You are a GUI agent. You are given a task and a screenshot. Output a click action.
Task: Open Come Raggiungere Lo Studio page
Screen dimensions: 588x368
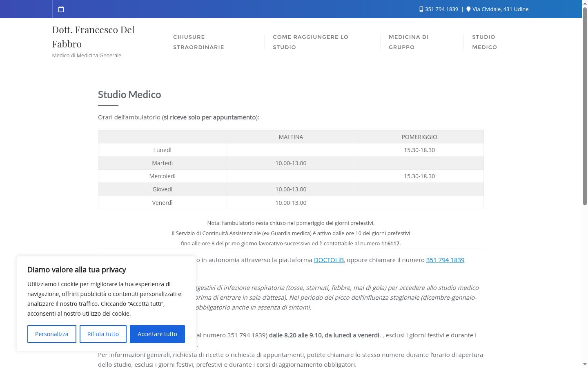pos(311,42)
